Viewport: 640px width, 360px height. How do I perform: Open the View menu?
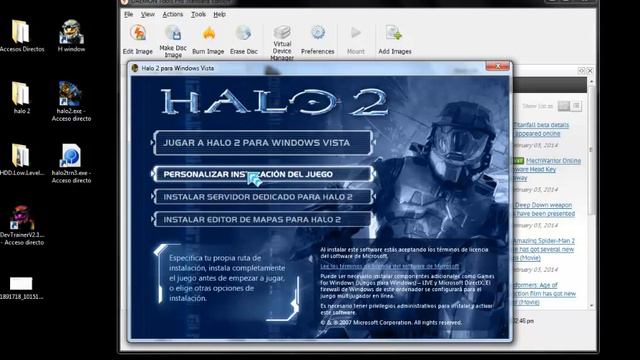(x=147, y=14)
